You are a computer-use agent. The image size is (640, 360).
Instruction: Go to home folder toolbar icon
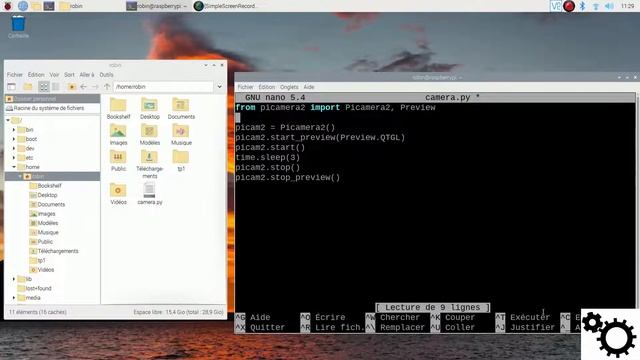72,87
